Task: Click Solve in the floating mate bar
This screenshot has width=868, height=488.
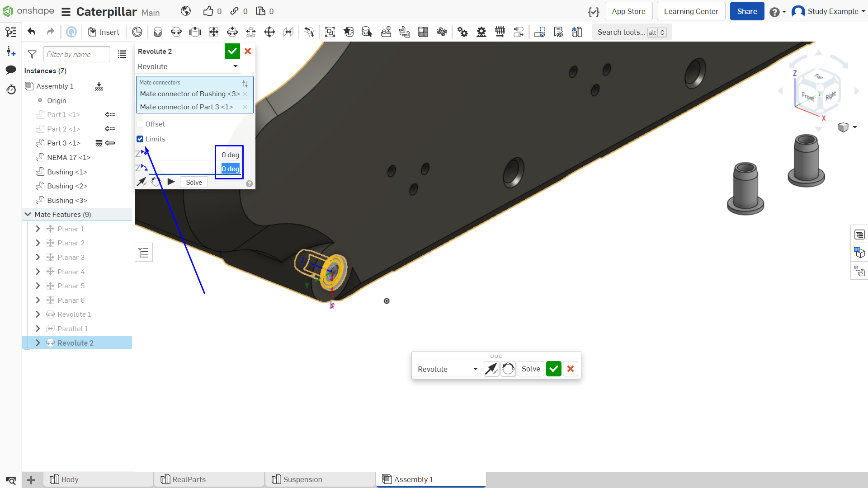Action: (x=531, y=369)
